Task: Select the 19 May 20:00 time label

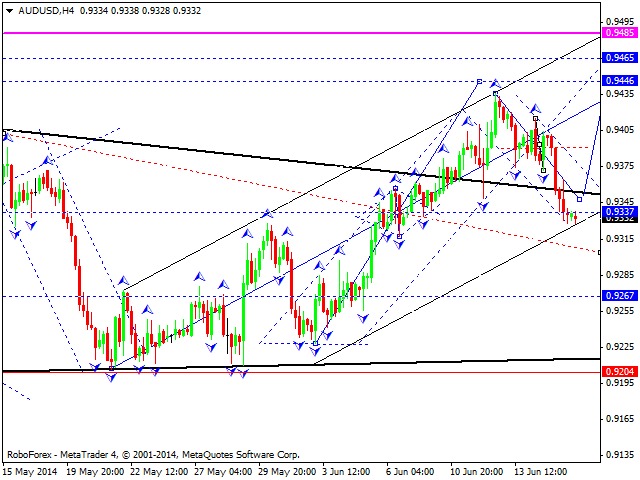Action: click(96, 471)
